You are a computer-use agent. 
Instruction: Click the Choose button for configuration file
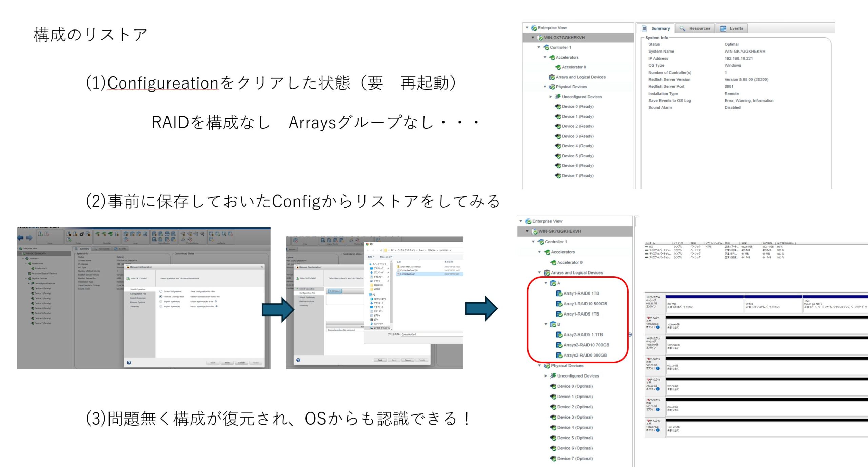tap(335, 291)
